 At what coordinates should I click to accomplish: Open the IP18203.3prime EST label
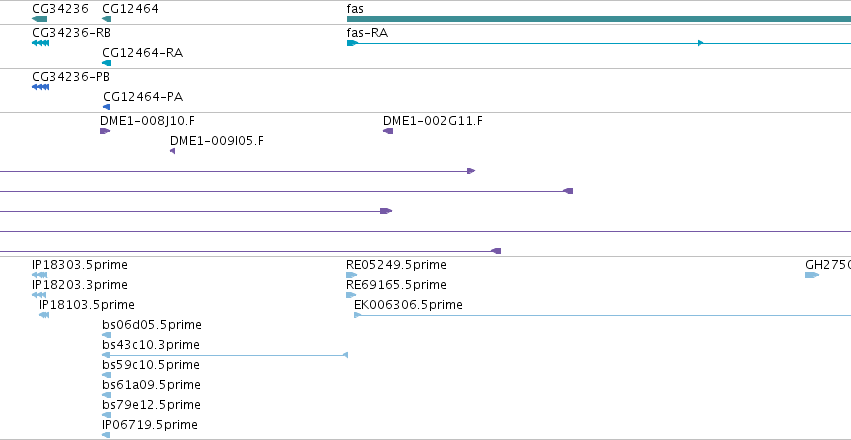pyautogui.click(x=80, y=285)
